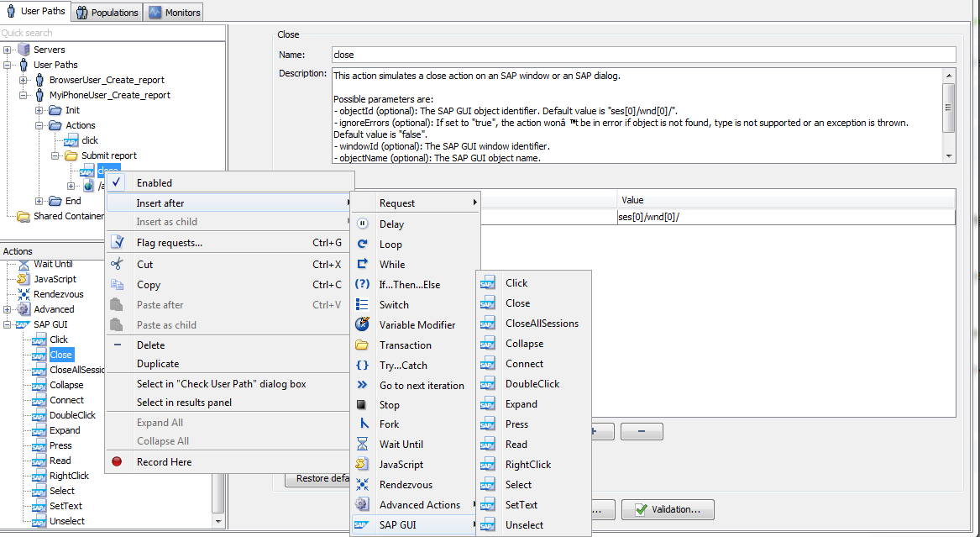Click into the Name text field
The height and width of the screenshot is (537, 980).
point(643,55)
